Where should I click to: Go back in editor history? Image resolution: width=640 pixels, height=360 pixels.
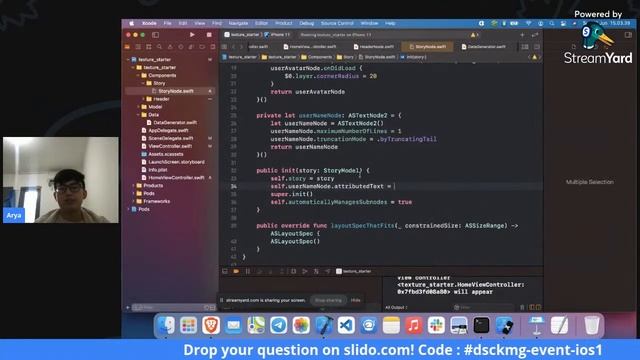pyautogui.click(x=234, y=47)
